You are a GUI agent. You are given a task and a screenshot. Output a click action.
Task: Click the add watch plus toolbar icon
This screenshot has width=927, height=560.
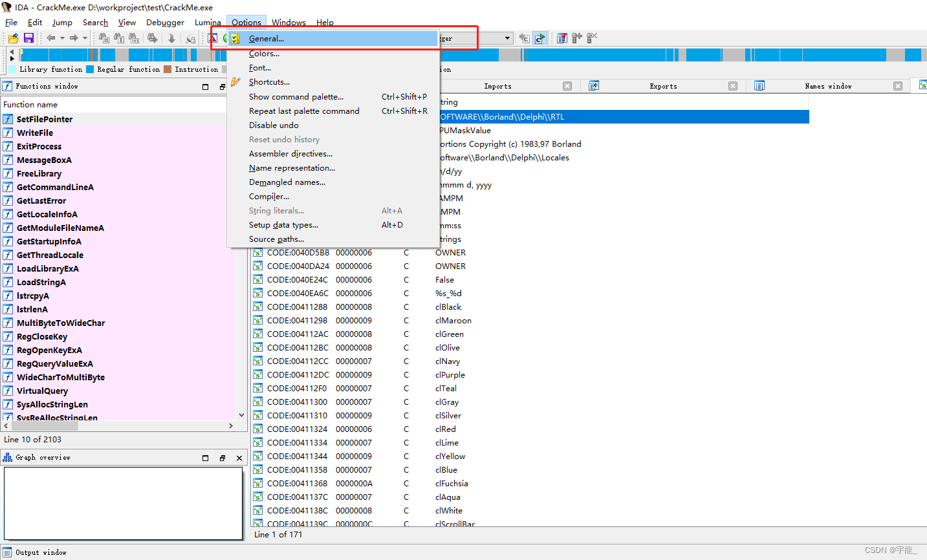[x=577, y=38]
